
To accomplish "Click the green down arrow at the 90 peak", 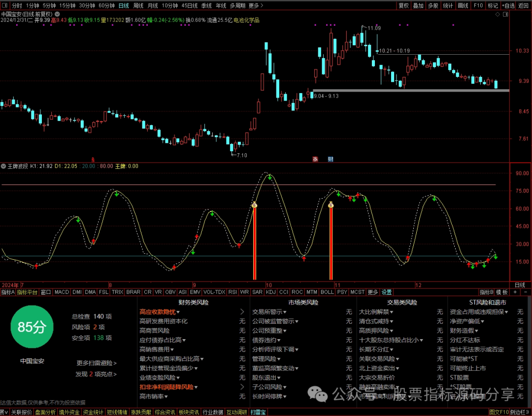I will [x=270, y=177].
